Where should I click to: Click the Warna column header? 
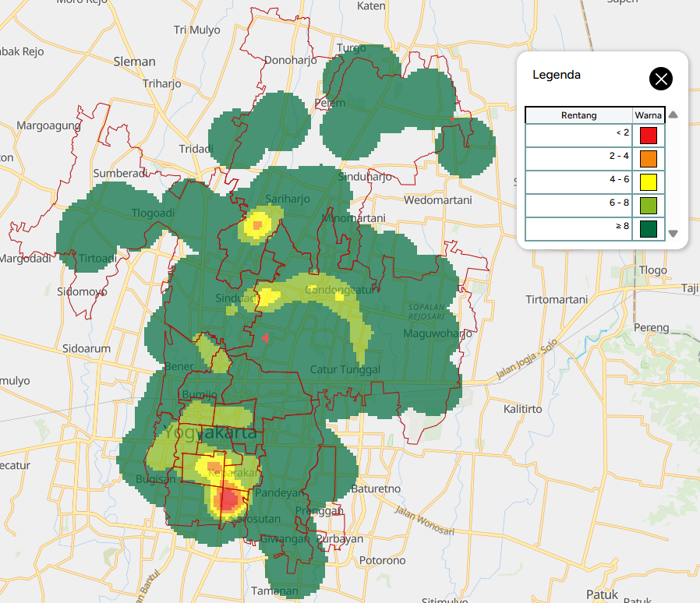[649, 115]
